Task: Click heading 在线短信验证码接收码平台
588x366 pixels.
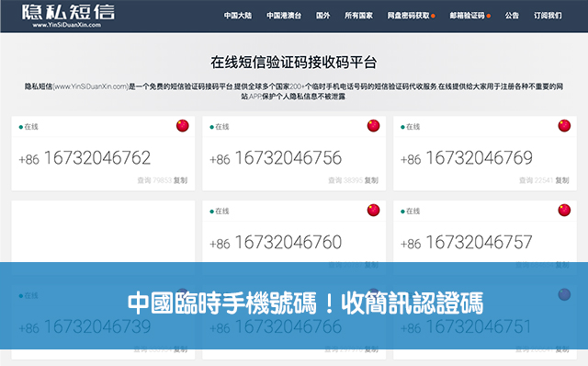Action: coord(294,63)
